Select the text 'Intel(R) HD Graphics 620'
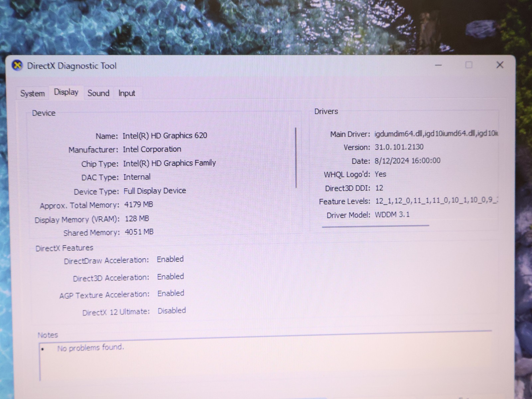532x399 pixels. click(165, 136)
